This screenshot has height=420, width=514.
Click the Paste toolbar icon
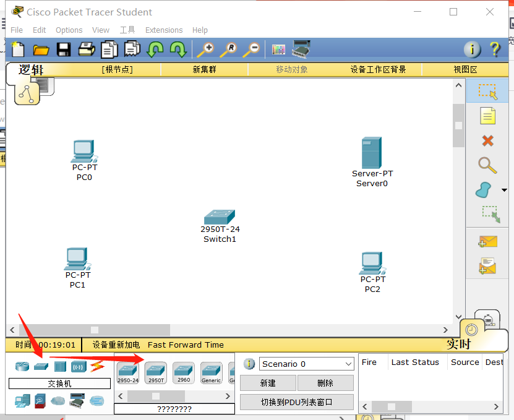pyautogui.click(x=132, y=49)
